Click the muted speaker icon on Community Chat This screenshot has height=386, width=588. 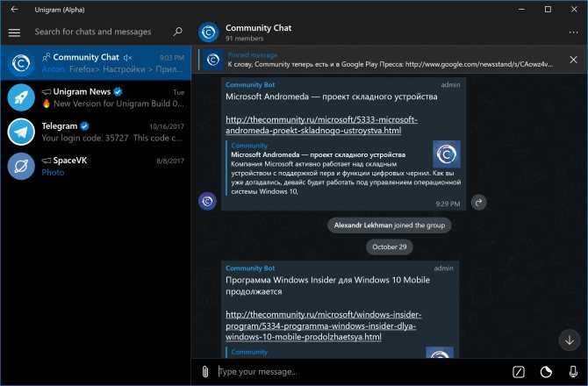tap(127, 58)
